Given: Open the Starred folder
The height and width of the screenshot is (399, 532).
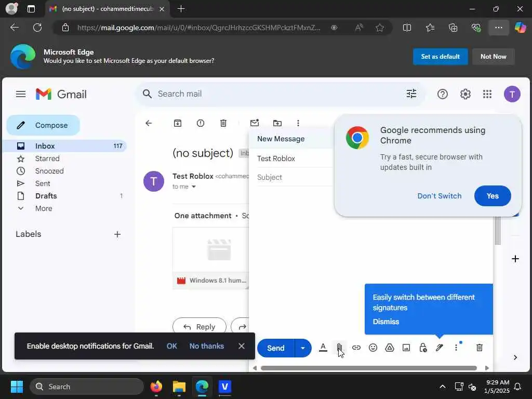Looking at the screenshot, I should pyautogui.click(x=64, y=158).
